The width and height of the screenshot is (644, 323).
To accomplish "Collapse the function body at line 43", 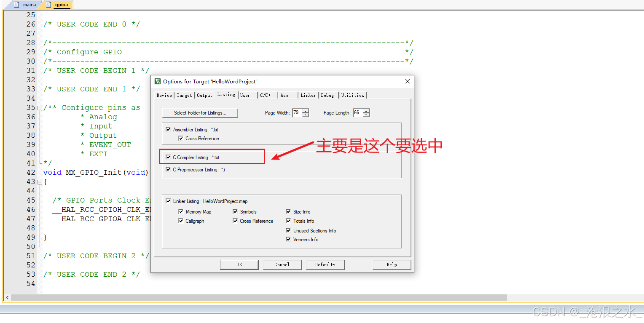I will point(40,182).
